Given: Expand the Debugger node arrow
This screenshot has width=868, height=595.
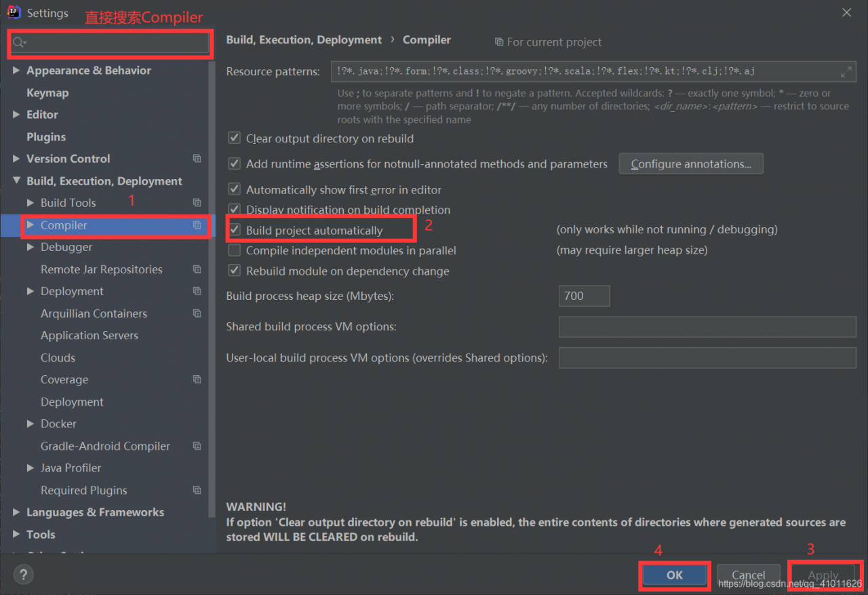Looking at the screenshot, I should click(x=31, y=247).
